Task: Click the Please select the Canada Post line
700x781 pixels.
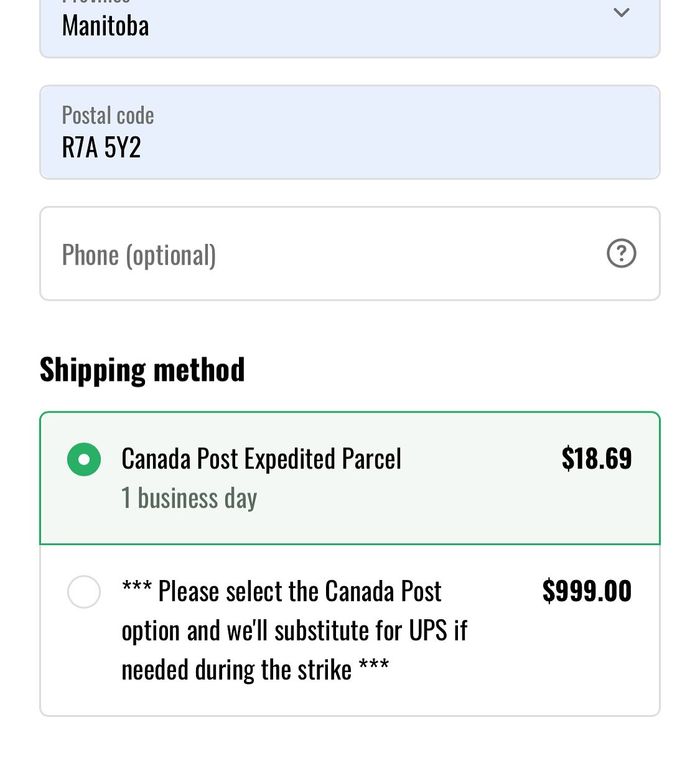Action: click(x=281, y=591)
